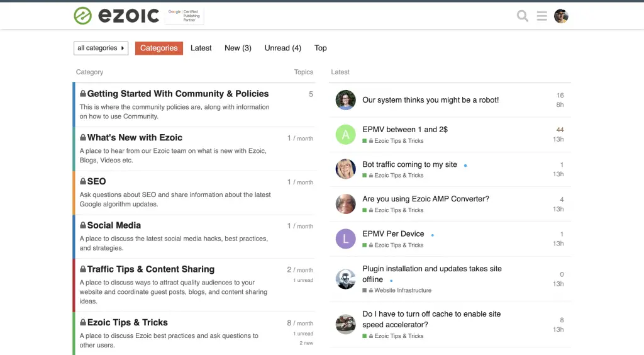This screenshot has height=355, width=644.
Task: Click '1 unread' under Traffic Tips & Content Sharing
Action: point(303,280)
